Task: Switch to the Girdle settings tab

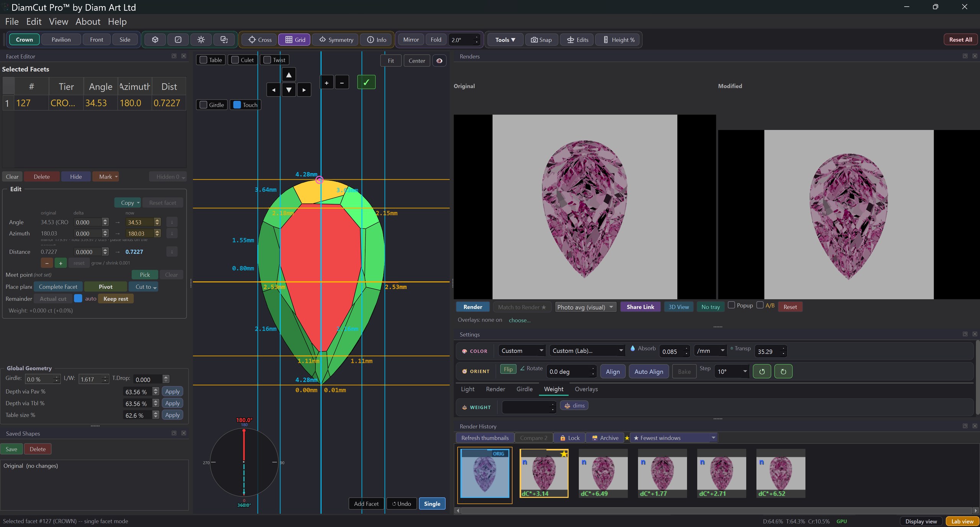Action: tap(524, 389)
